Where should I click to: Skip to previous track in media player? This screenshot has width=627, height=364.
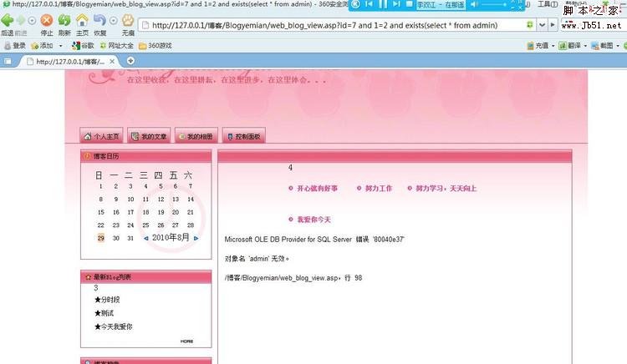click(x=369, y=4)
